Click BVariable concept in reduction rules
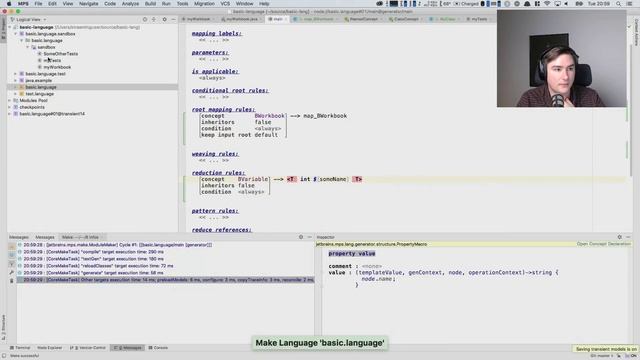The width and height of the screenshot is (640, 360). (x=253, y=179)
